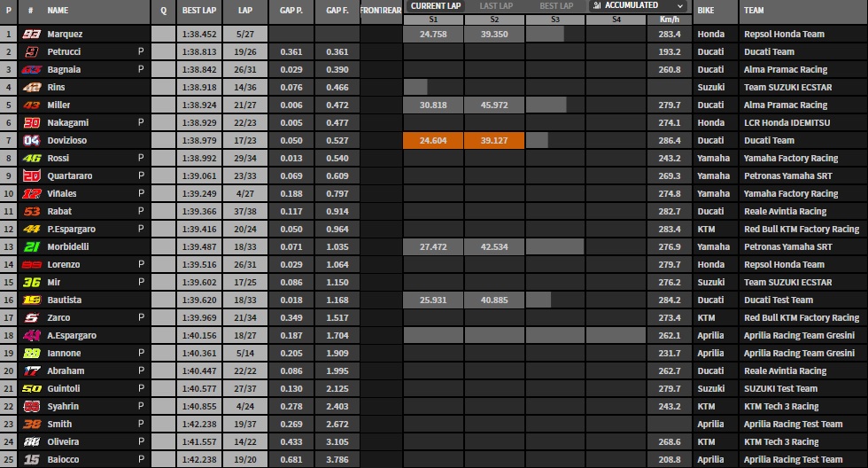Click Zarco's number 5 icon
The height and width of the screenshot is (468, 868).
[x=32, y=318]
